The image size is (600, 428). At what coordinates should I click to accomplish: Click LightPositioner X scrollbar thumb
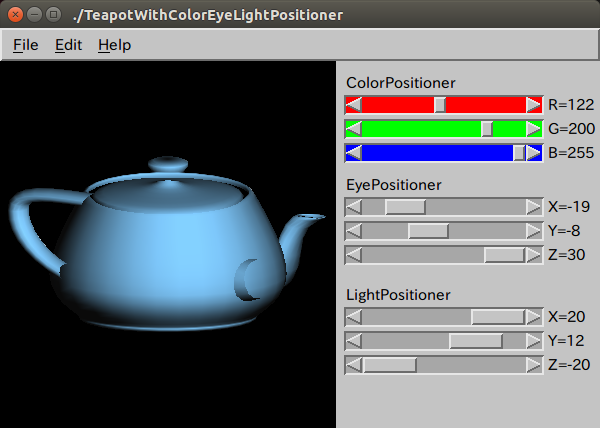pos(498,317)
